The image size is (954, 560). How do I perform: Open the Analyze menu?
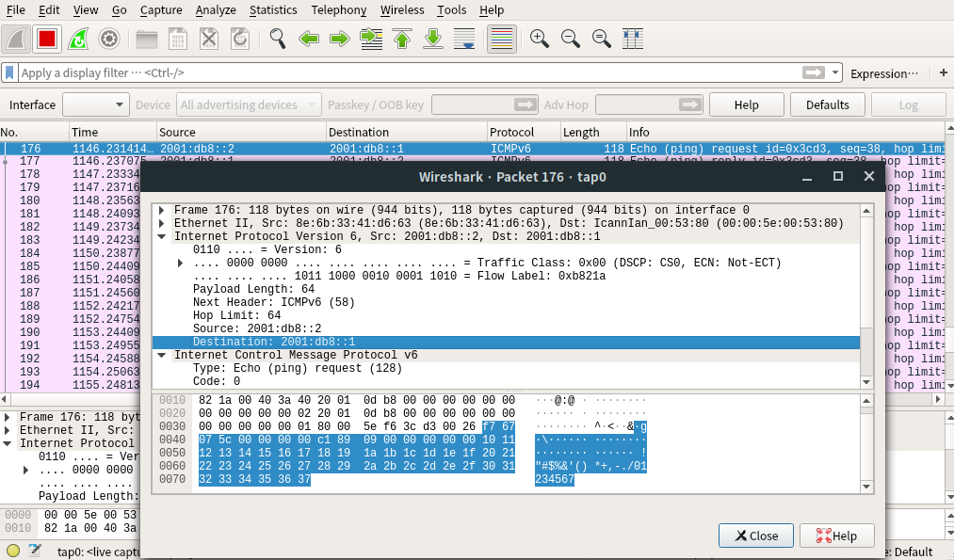coord(216,9)
